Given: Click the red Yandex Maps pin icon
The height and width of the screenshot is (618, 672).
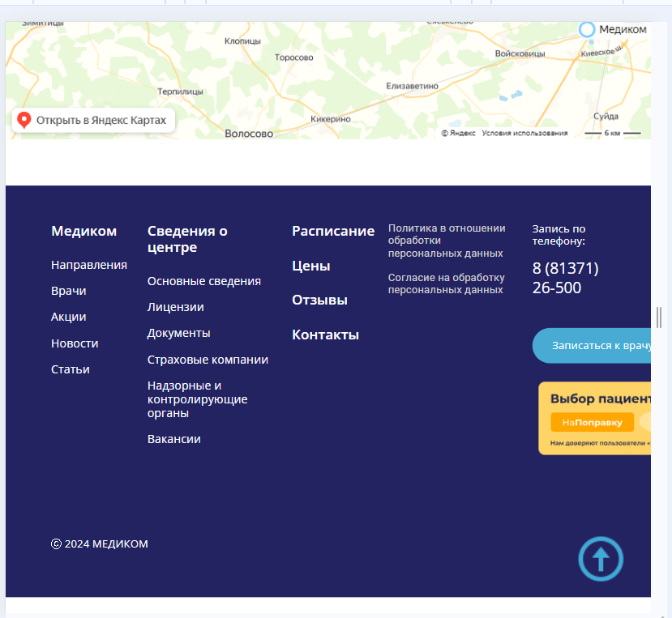Looking at the screenshot, I should (x=24, y=121).
